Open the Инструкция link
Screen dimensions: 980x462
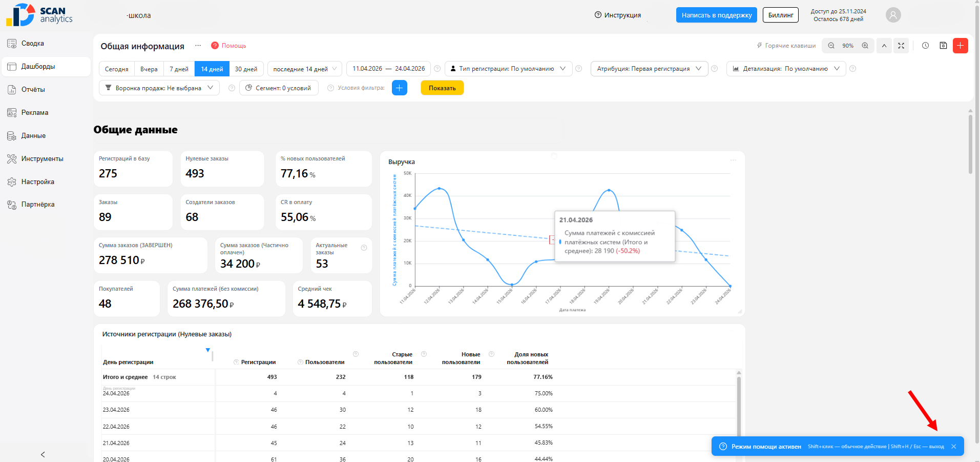point(618,15)
